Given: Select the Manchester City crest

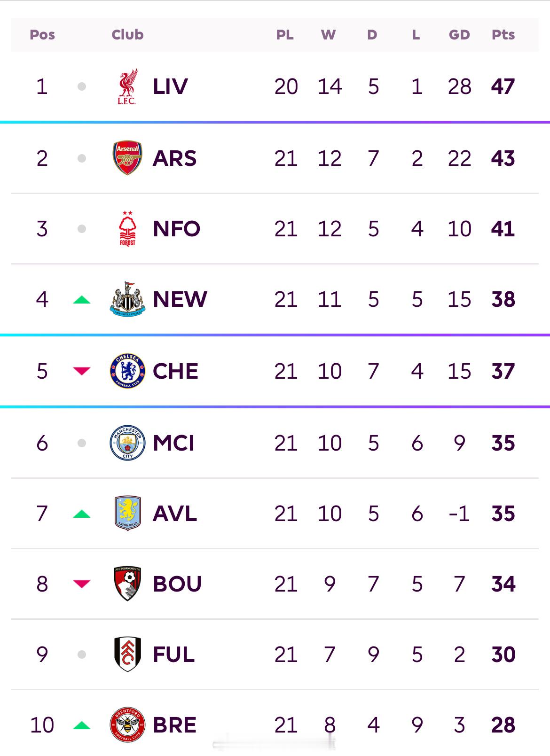Looking at the screenshot, I should coord(127,443).
